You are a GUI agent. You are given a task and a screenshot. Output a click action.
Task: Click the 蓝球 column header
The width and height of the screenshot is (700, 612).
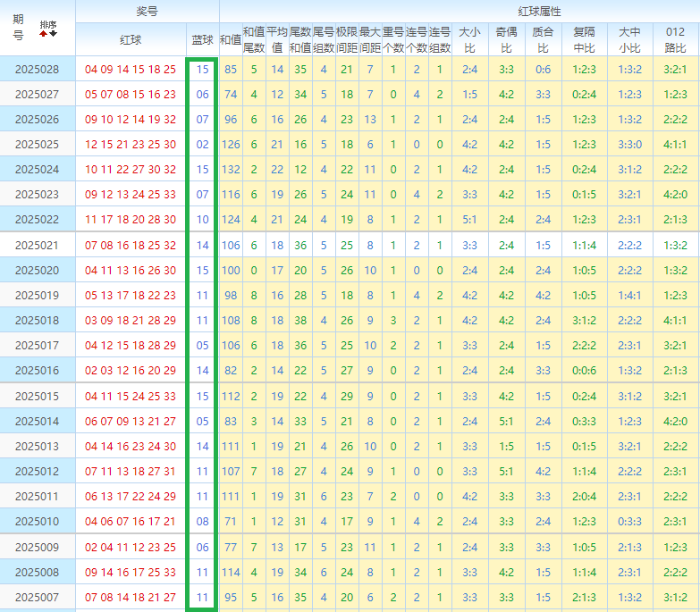point(202,39)
